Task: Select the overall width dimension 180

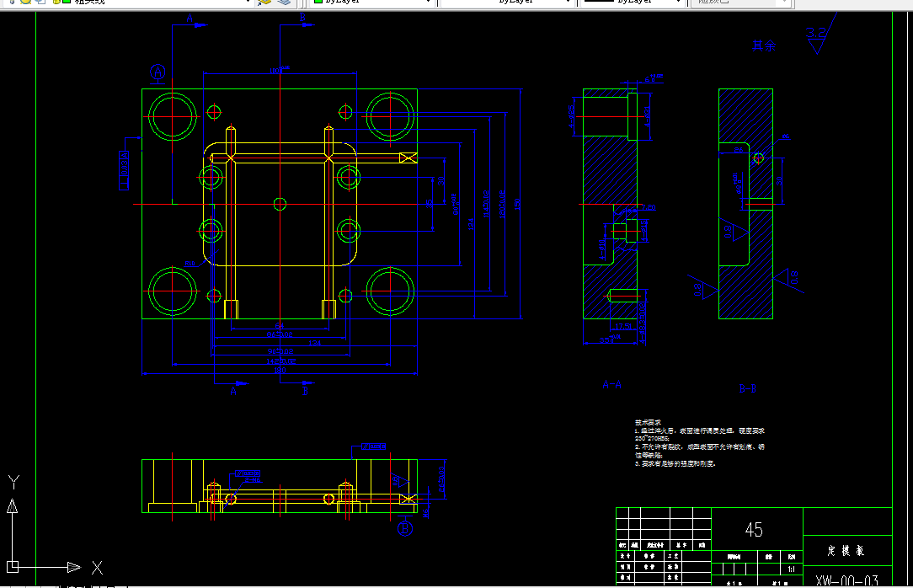Action: 280,371
